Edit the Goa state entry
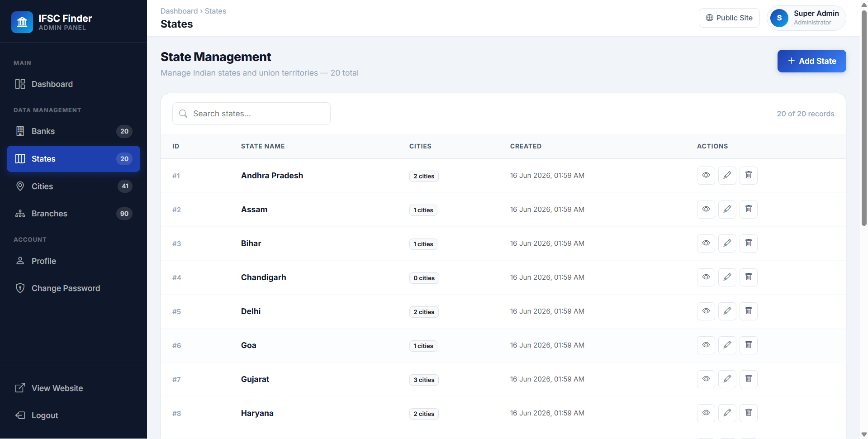 click(727, 345)
